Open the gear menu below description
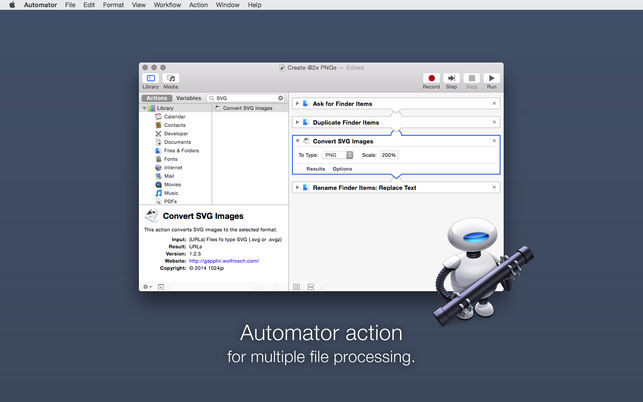The height and width of the screenshot is (402, 643). click(147, 287)
